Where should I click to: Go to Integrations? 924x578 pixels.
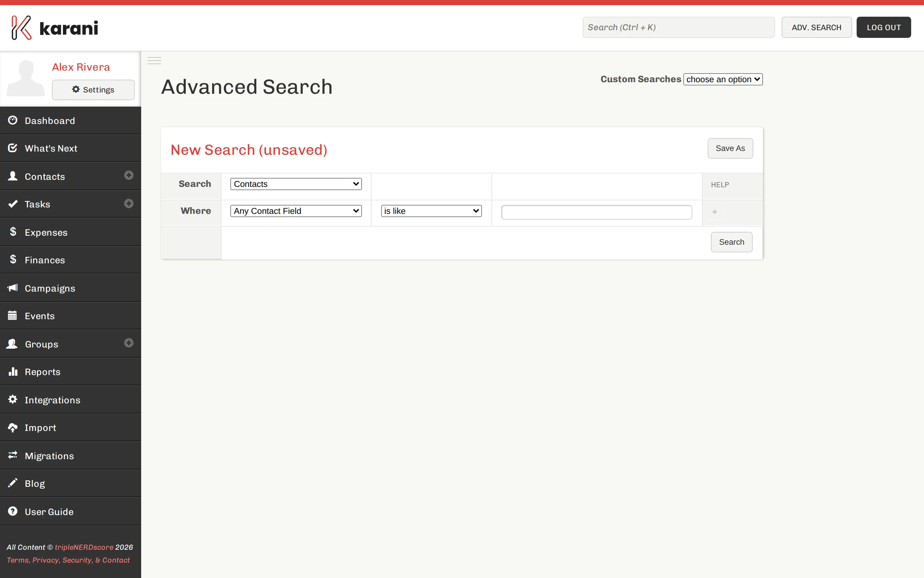tap(71, 400)
